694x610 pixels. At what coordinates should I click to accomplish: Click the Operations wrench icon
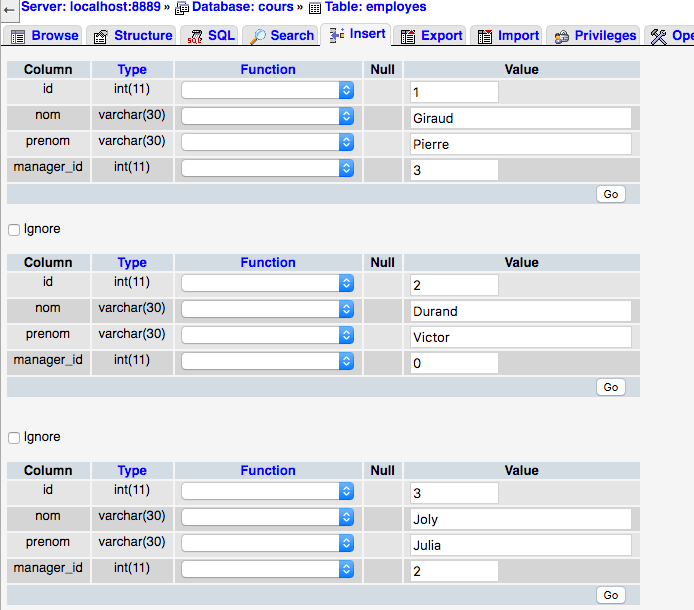658,36
